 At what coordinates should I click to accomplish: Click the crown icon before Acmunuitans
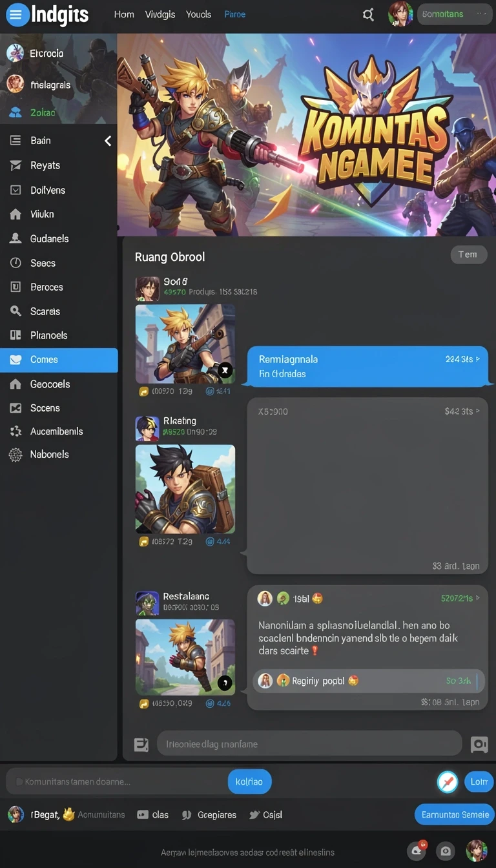(68, 814)
